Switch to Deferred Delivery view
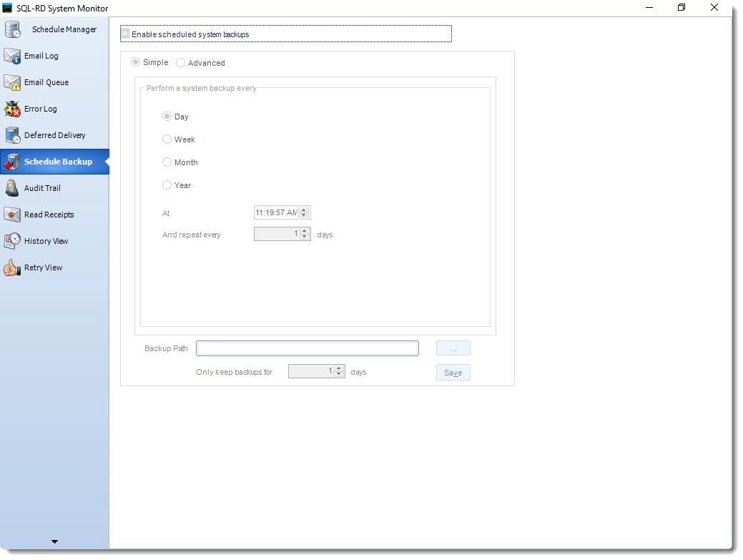743x560 pixels. [x=55, y=135]
